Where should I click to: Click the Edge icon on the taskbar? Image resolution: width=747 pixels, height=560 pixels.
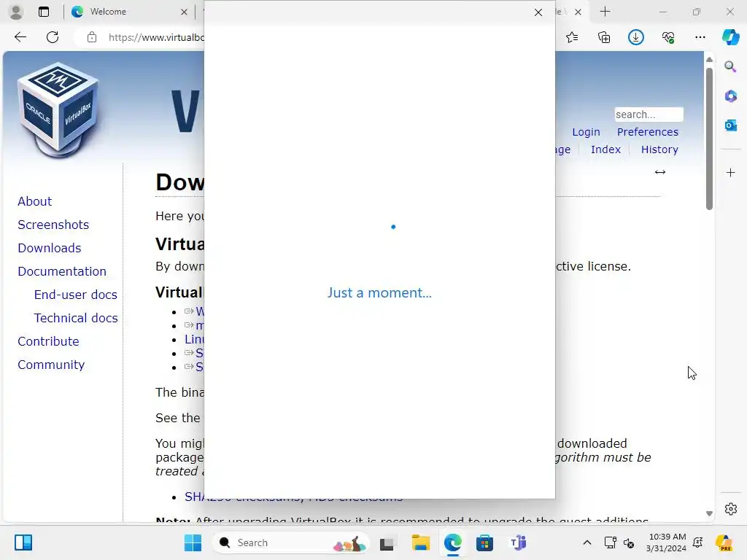point(452,542)
